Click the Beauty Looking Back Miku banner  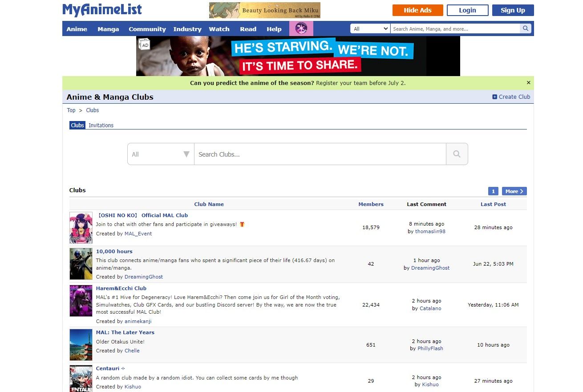pos(265,10)
